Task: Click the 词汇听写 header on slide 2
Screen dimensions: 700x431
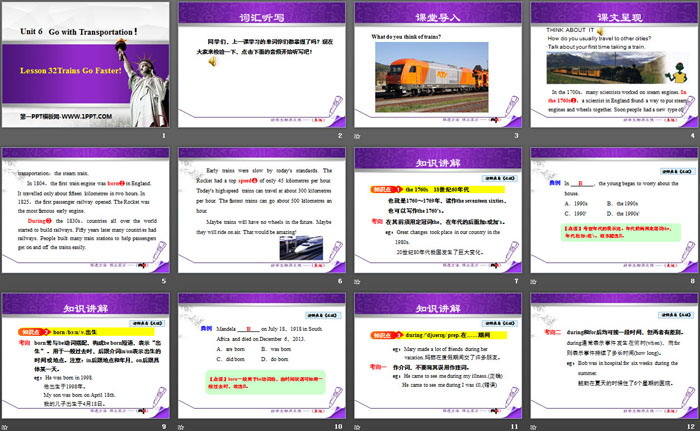Action: tap(260, 18)
